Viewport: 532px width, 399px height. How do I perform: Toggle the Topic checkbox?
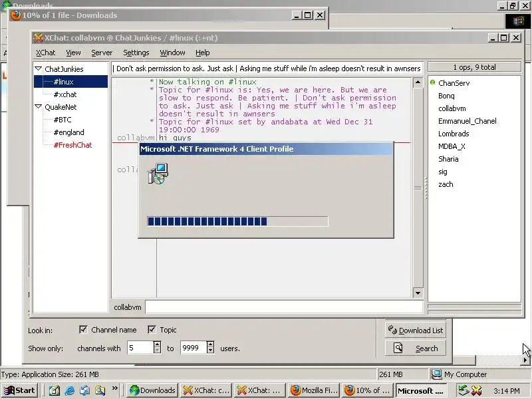coord(152,329)
